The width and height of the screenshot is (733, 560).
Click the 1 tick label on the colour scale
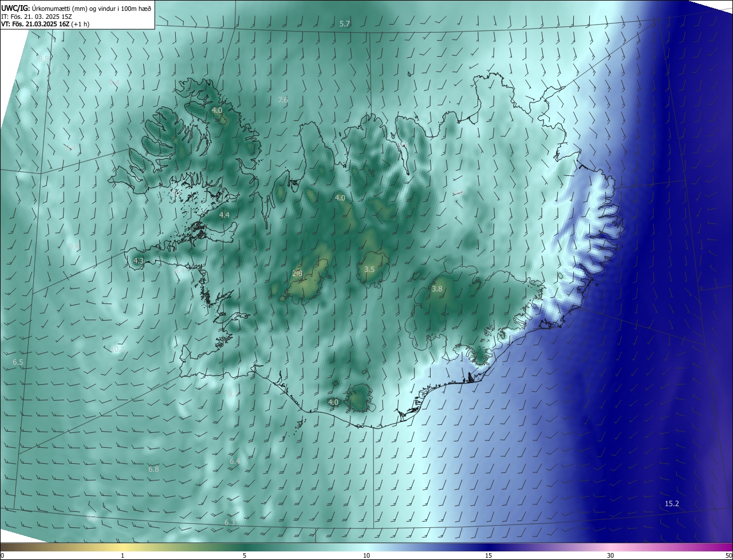pos(123,555)
